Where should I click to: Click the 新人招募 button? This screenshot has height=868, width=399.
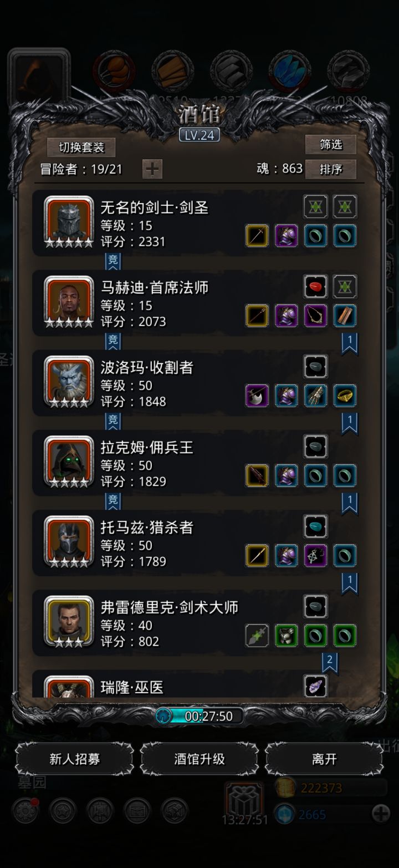[75, 759]
